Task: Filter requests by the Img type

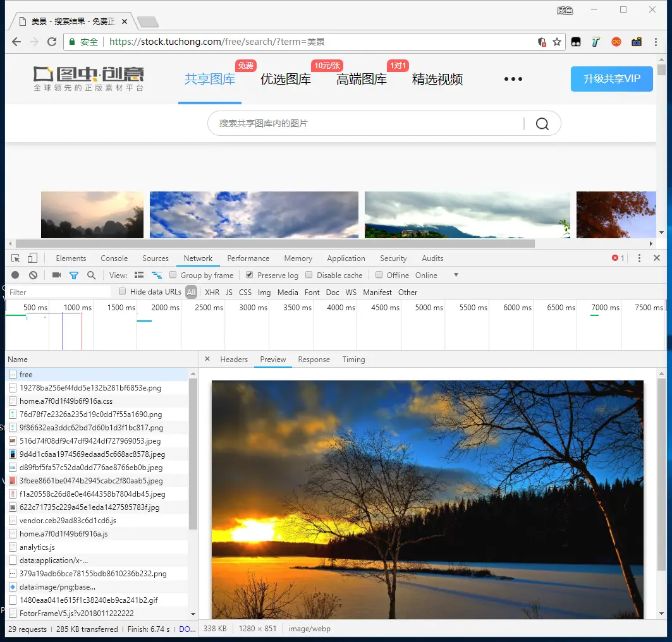Action: pos(264,292)
